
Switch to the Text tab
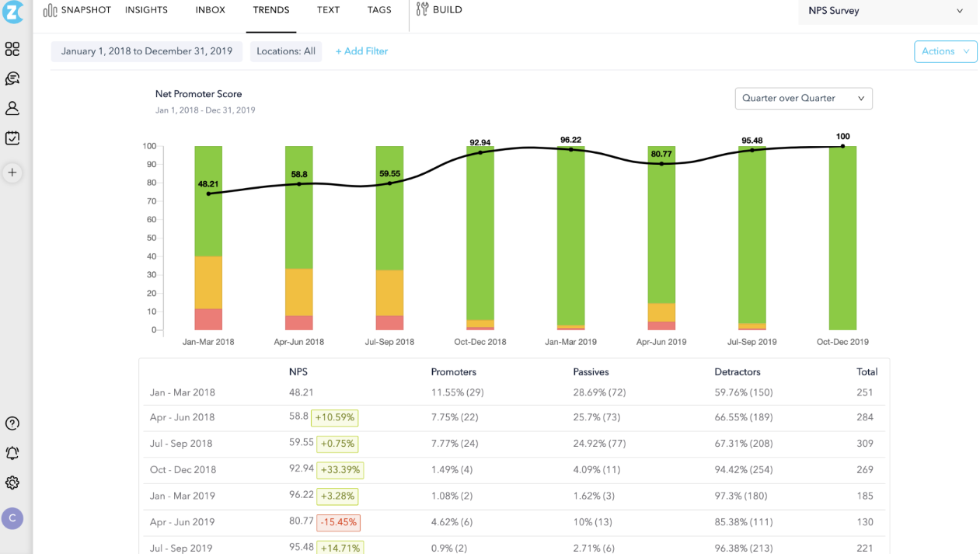point(328,10)
